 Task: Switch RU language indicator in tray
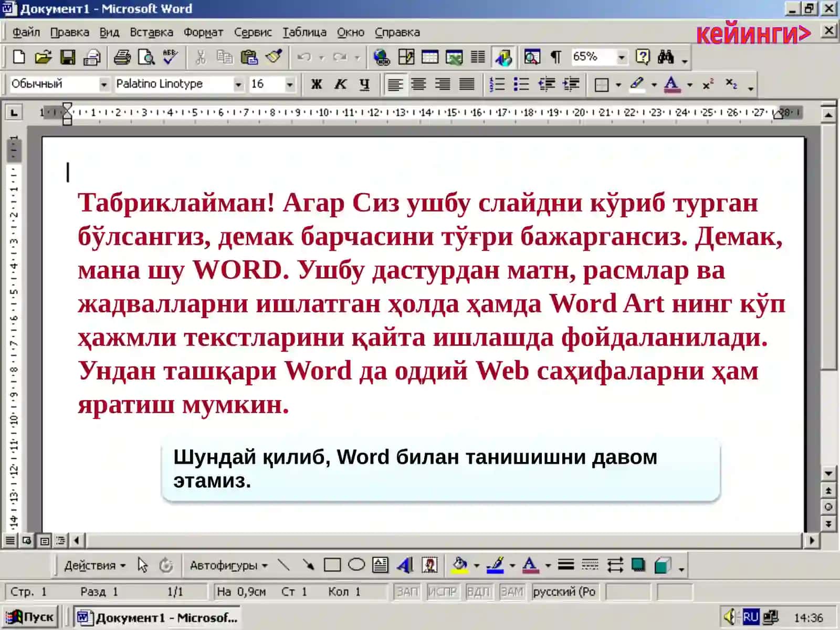tap(751, 617)
